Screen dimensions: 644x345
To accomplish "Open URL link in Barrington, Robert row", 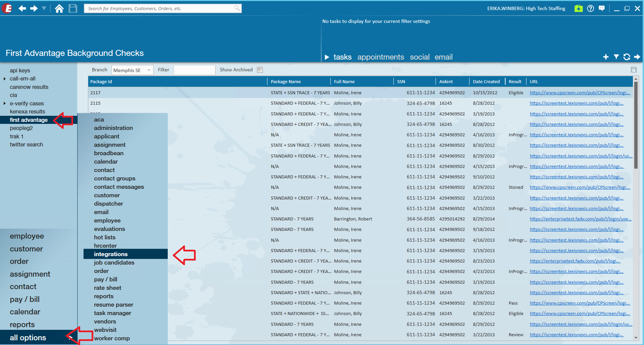I will (x=581, y=219).
